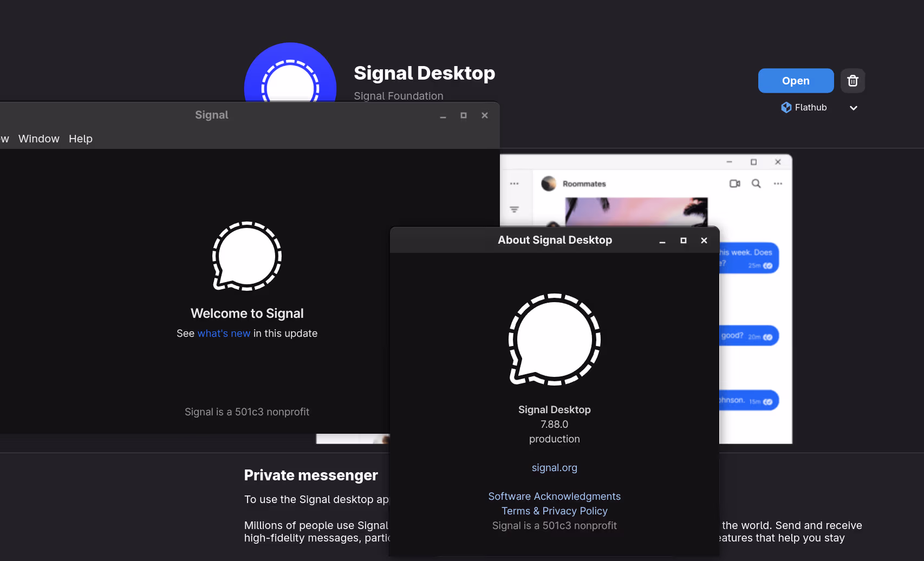924x561 pixels.
Task: Click the Signal main window title text
Action: (212, 115)
